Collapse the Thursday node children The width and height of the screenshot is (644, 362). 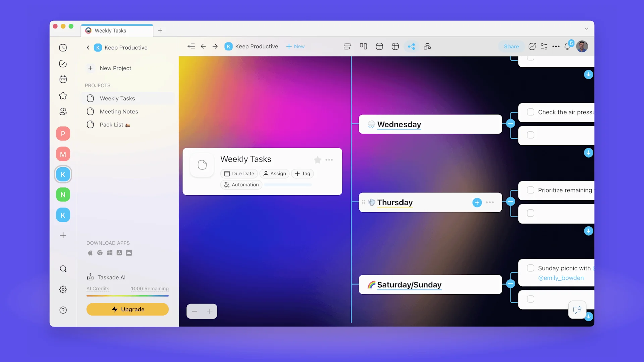click(511, 202)
